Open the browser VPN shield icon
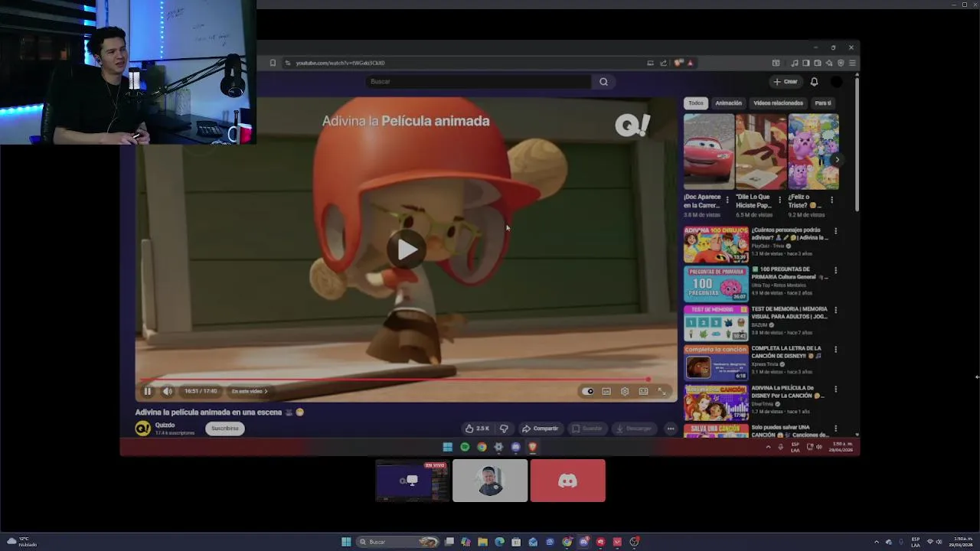This screenshot has height=551, width=980. click(841, 63)
